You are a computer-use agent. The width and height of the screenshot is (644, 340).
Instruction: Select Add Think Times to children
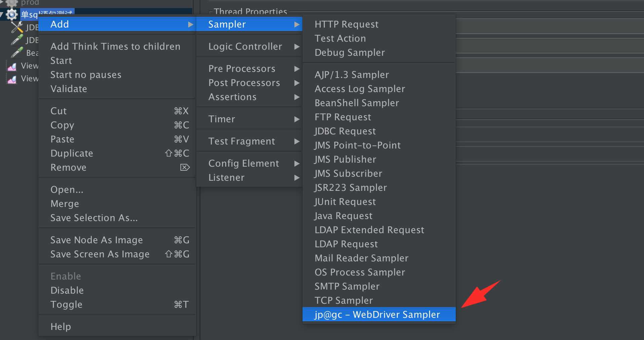tap(115, 46)
